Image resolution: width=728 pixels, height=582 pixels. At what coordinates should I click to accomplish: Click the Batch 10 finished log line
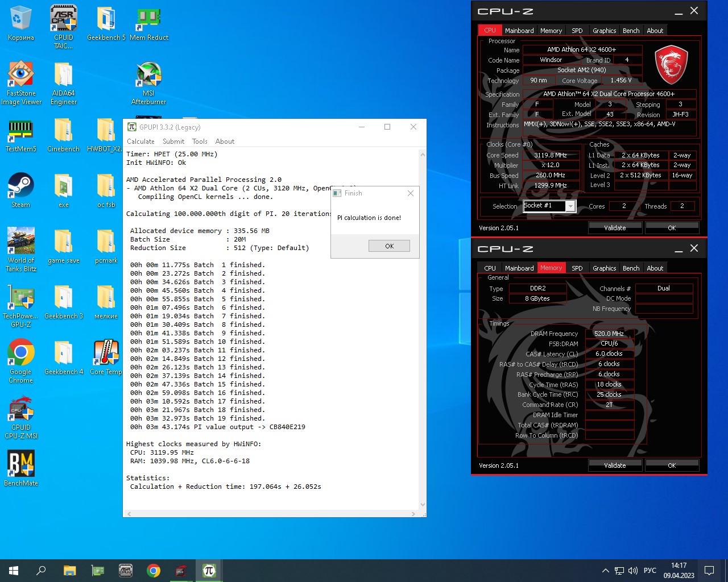(197, 342)
